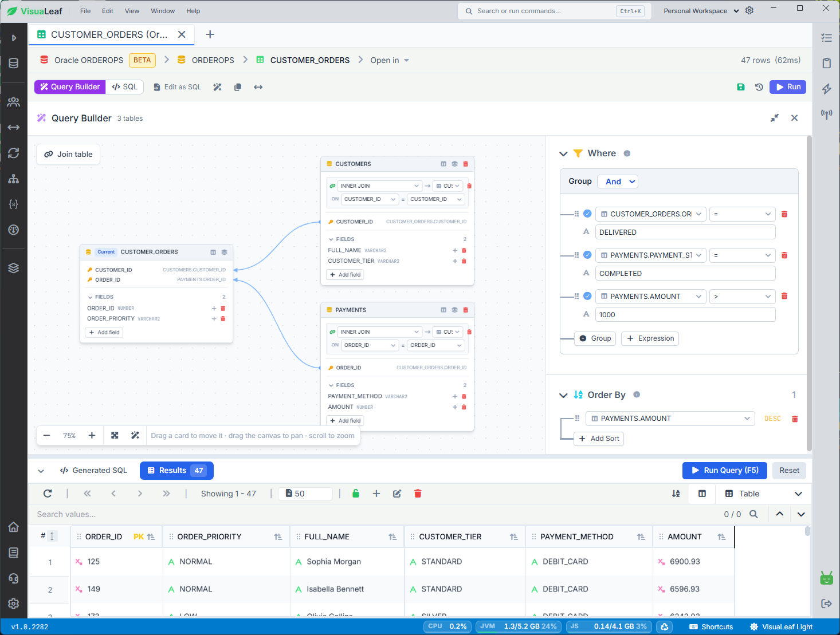Switch to the Generated SQL tab

[x=93, y=470]
